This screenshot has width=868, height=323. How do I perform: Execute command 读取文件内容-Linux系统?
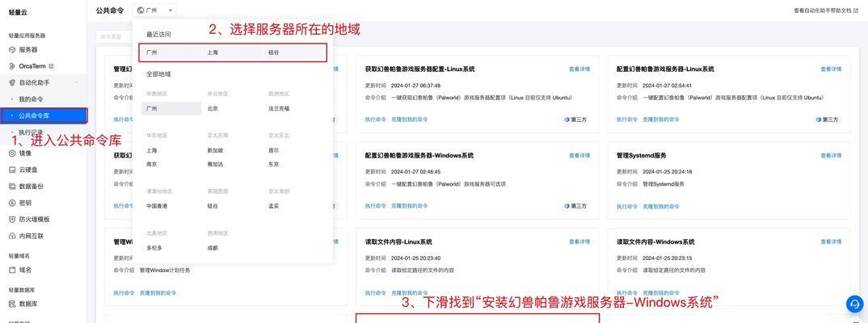point(375,292)
